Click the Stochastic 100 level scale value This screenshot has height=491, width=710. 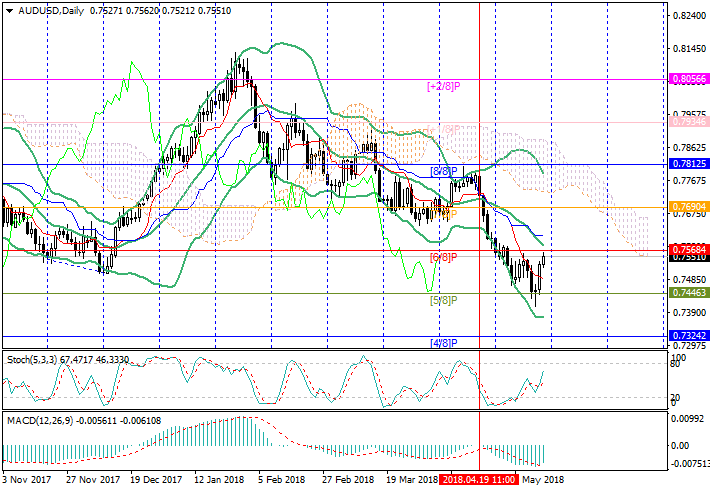pos(678,357)
